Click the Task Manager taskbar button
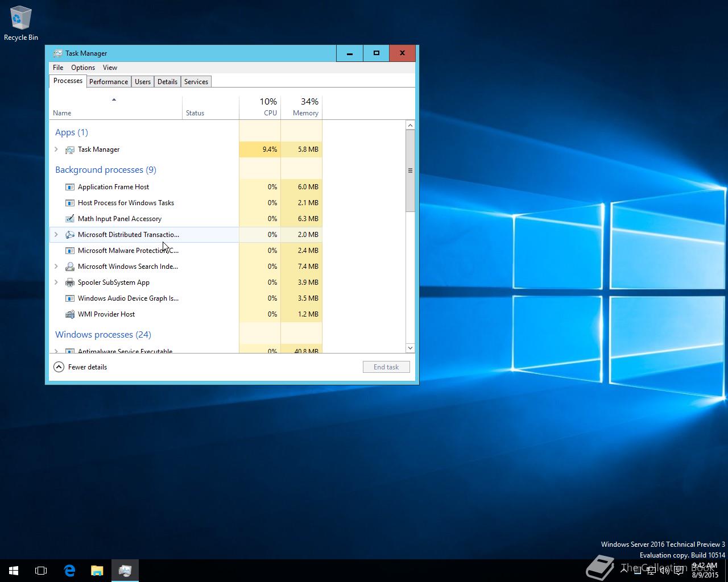The width and height of the screenshot is (728, 582). 125,571
